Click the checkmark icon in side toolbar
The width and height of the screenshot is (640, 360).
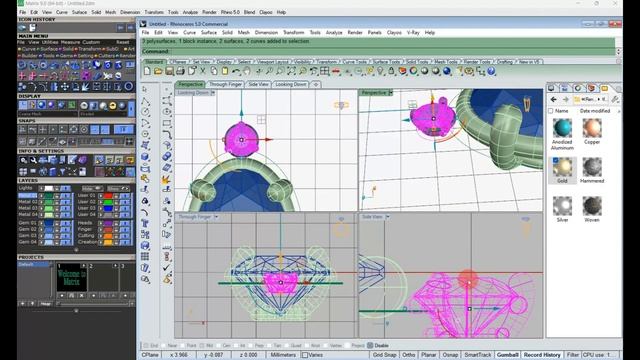tap(167, 268)
